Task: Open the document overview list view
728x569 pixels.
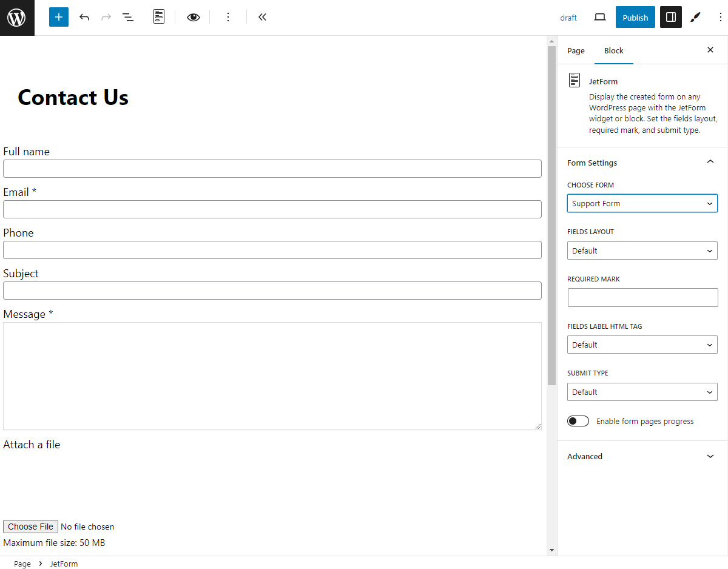Action: (128, 17)
